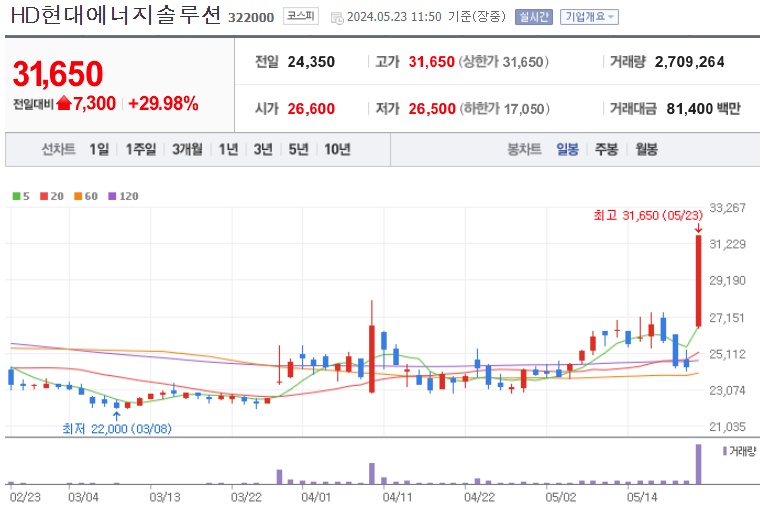Open the 기업개요 dropdown

tap(589, 17)
